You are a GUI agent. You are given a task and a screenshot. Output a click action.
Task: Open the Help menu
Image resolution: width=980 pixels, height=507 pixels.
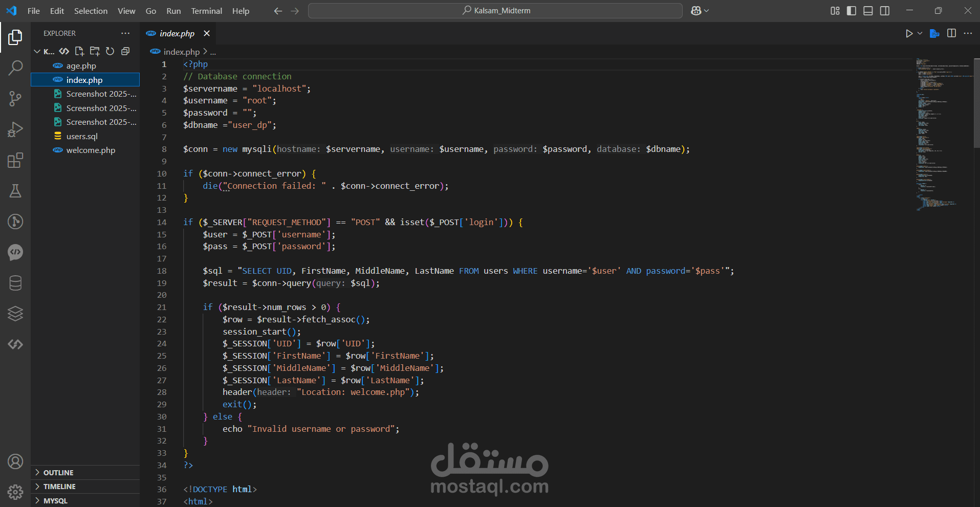coord(241,11)
